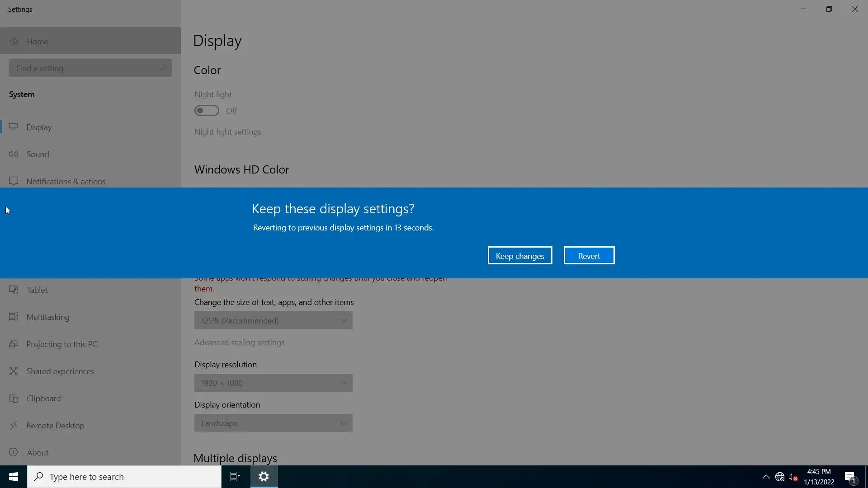Open the Display orientation dropdown
This screenshot has width=868, height=488.
tap(273, 423)
